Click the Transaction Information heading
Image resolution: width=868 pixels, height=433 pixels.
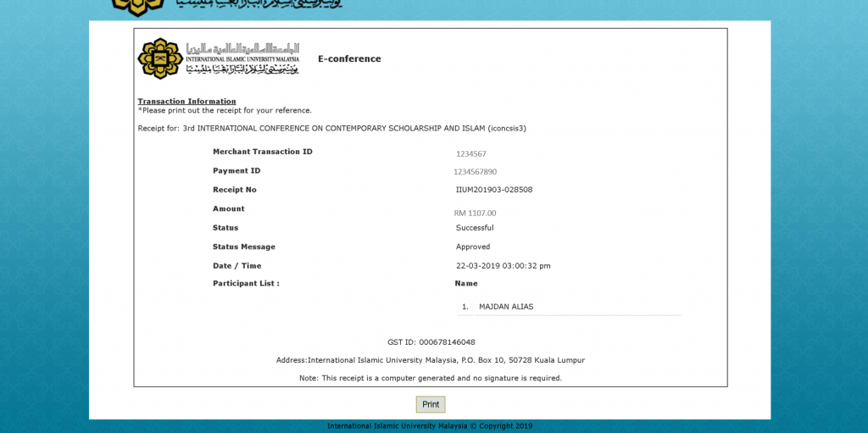tap(187, 102)
